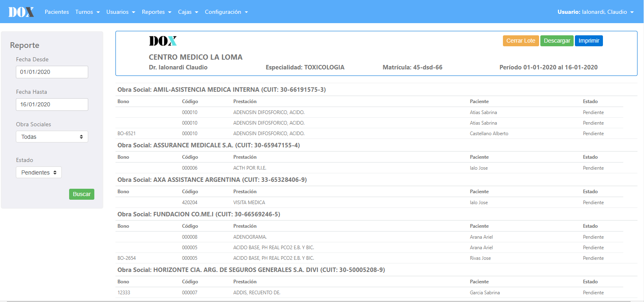
Task: Click Pendiente status for Castellano Alberto
Action: pos(593,134)
